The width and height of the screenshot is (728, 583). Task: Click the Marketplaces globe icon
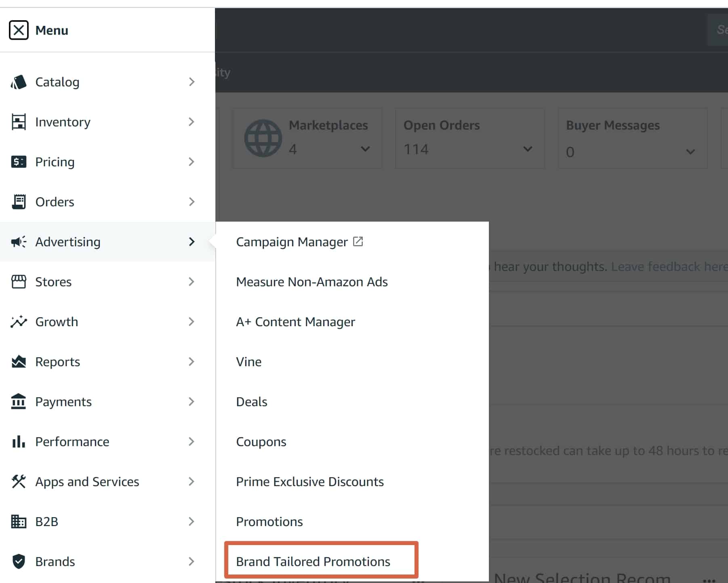pyautogui.click(x=263, y=138)
